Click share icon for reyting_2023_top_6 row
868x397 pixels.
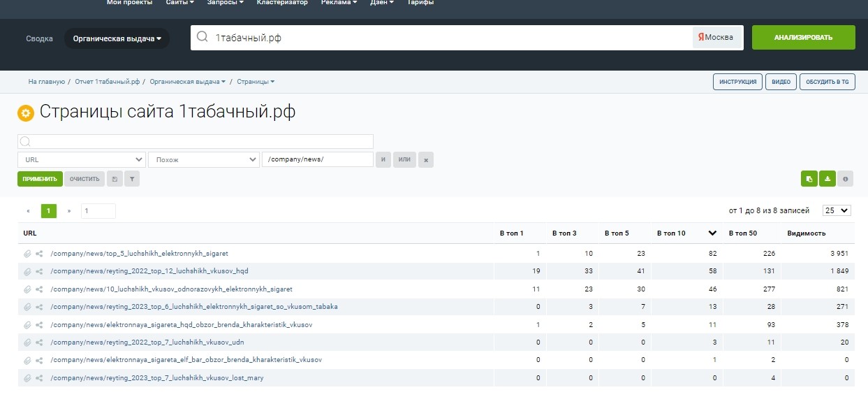40,307
